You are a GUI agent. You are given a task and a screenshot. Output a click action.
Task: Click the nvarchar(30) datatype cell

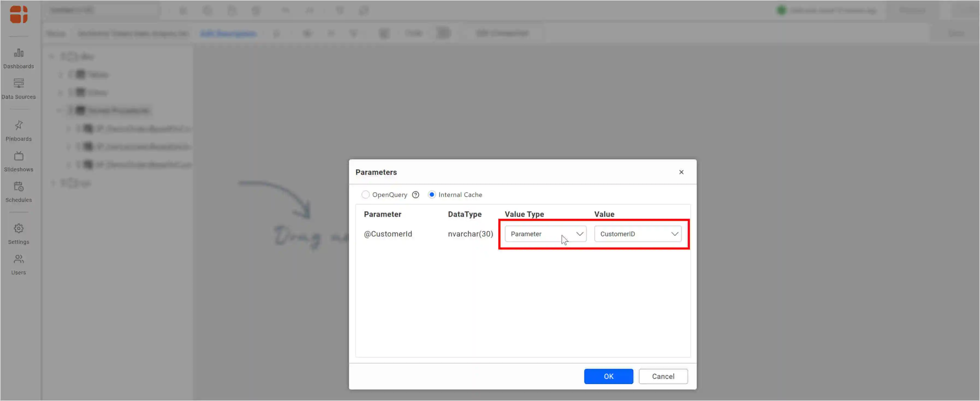click(470, 234)
